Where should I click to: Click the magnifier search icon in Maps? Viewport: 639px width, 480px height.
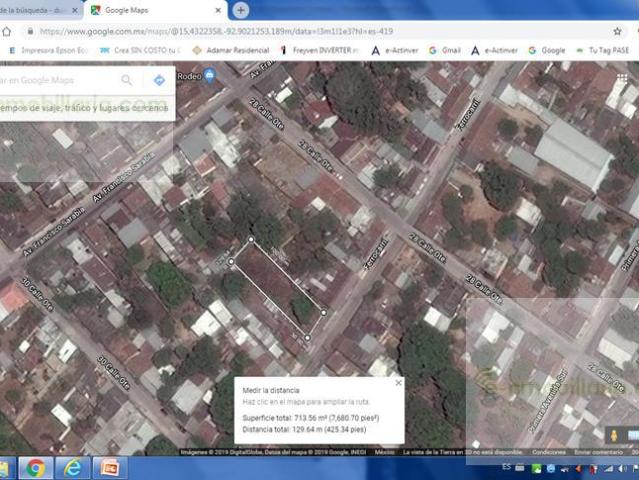pos(127,80)
